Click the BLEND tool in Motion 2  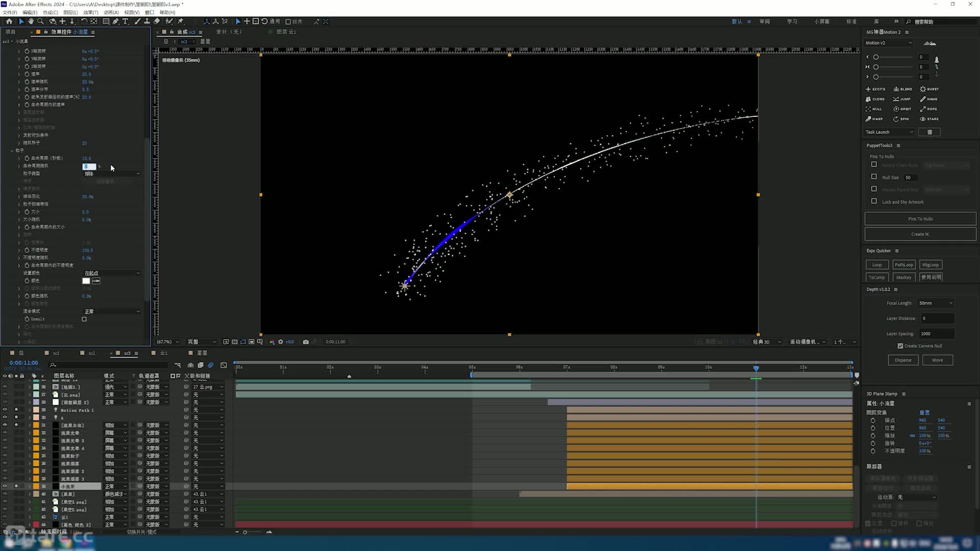click(902, 89)
